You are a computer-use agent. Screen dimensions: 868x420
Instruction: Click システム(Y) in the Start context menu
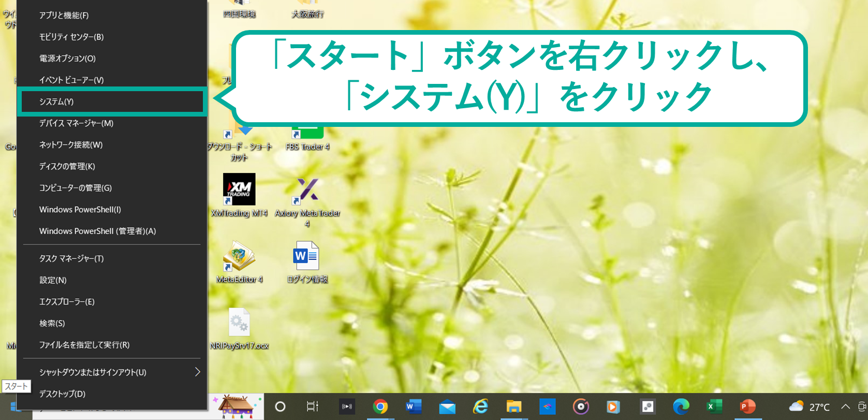pos(112,102)
